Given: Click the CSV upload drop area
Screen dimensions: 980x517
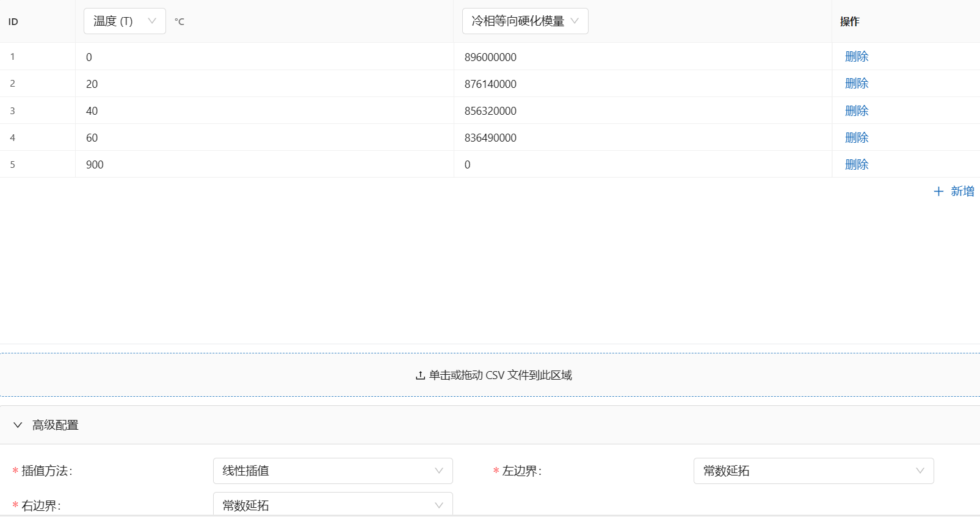Looking at the screenshot, I should click(490, 375).
